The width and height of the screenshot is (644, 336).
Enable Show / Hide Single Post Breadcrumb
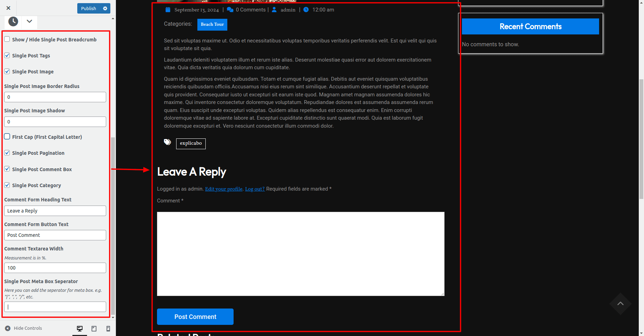7,39
